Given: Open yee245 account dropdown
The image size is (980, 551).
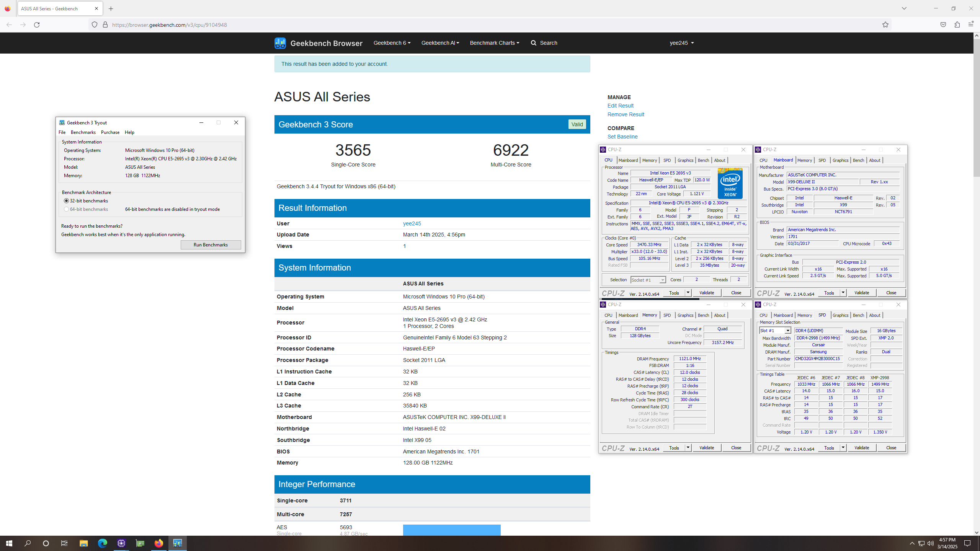Looking at the screenshot, I should coord(682,43).
